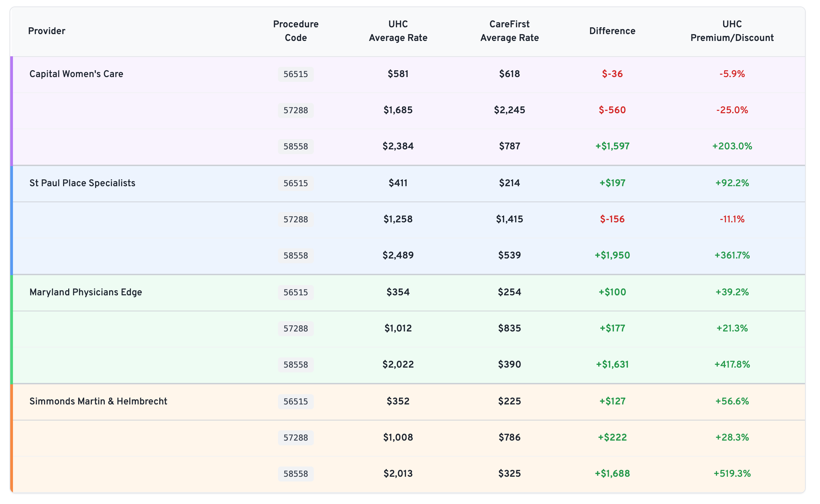This screenshot has height=504, width=820.
Task: Click the -25.0% discount value
Action: tap(732, 110)
